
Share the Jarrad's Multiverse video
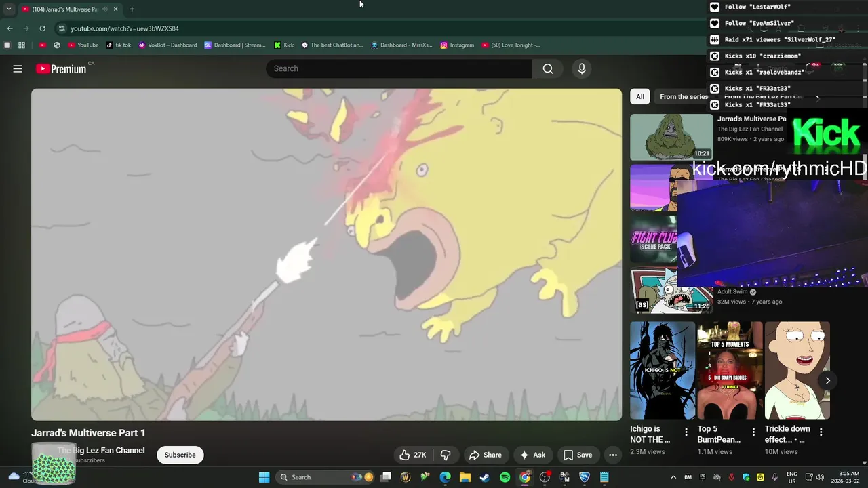point(486,455)
